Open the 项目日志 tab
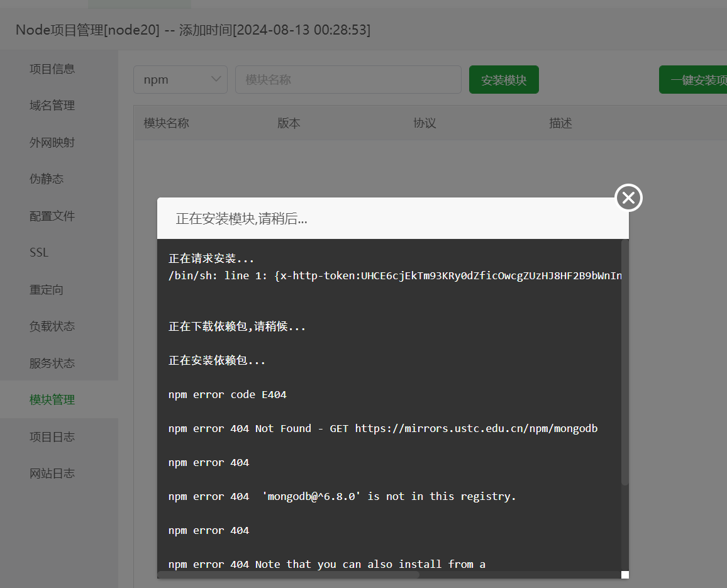727x588 pixels. [x=59, y=437]
